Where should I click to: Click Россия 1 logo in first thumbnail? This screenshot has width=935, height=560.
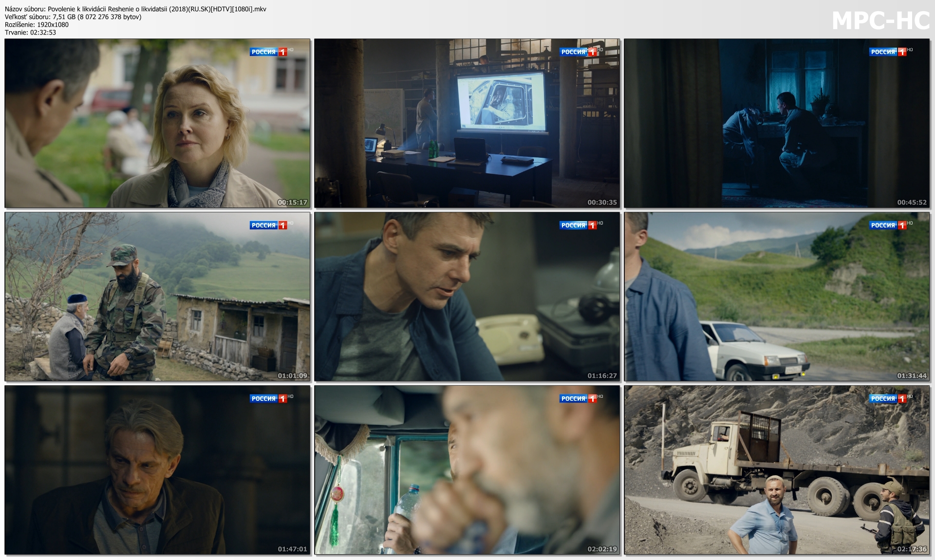point(268,52)
